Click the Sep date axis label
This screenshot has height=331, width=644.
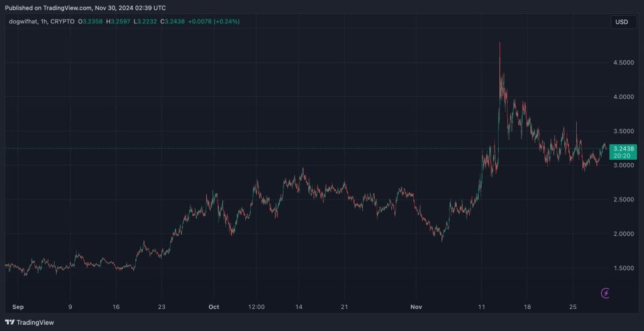pos(18,306)
